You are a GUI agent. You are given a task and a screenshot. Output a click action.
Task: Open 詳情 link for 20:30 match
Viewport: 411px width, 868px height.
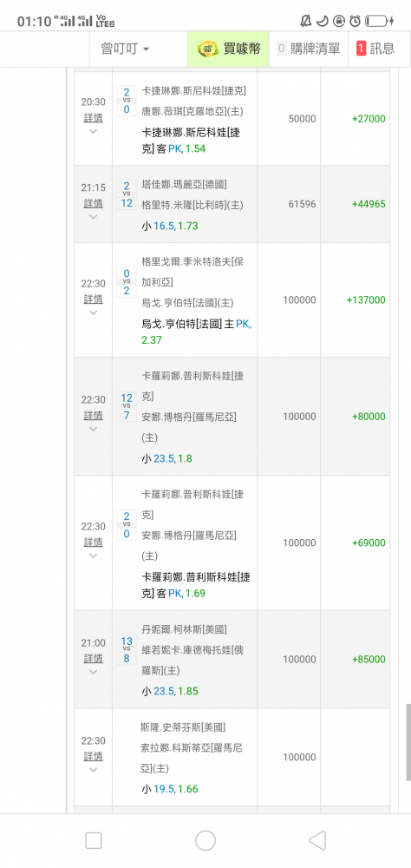tap(93, 117)
